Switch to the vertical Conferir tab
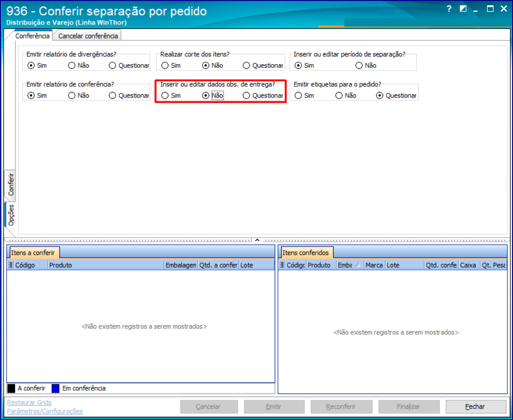The image size is (513, 420). coord(11,185)
